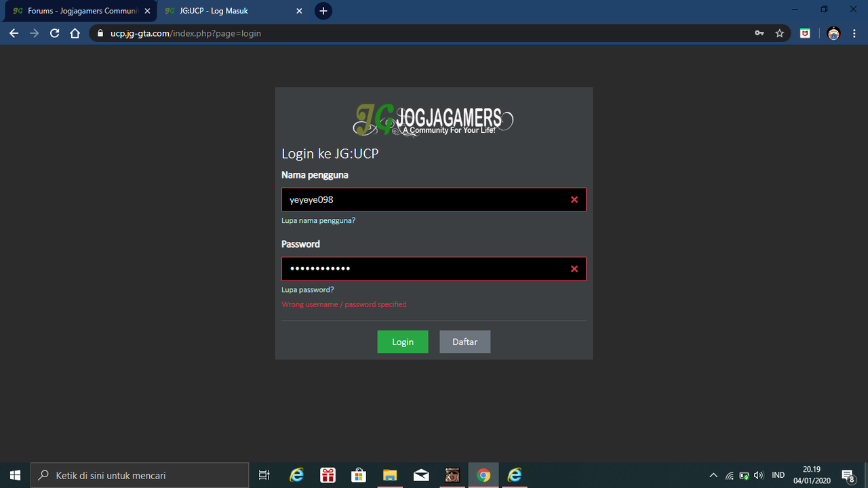Click the Ketik di sini untuk mencari search box
868x488 pixels.
[x=140, y=475]
